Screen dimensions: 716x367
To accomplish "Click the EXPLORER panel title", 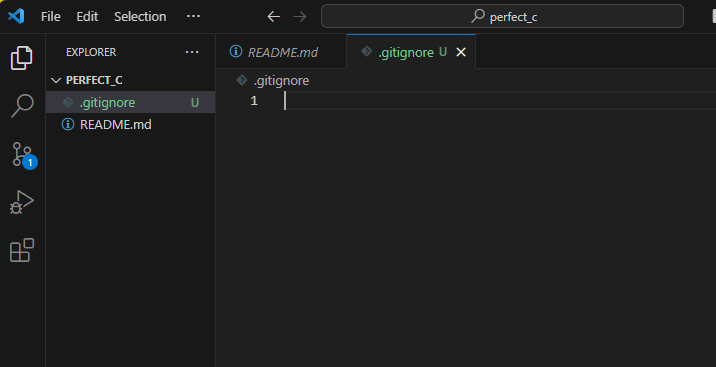I will [91, 52].
